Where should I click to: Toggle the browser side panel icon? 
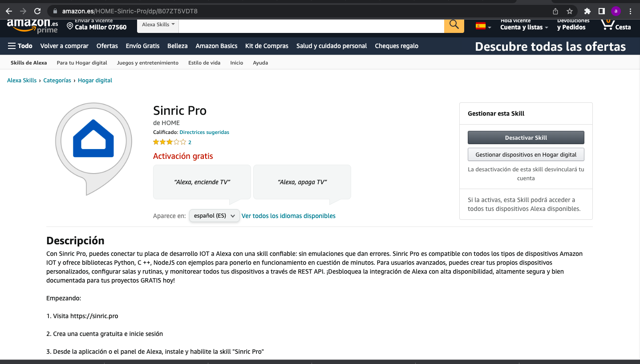pos(601,11)
